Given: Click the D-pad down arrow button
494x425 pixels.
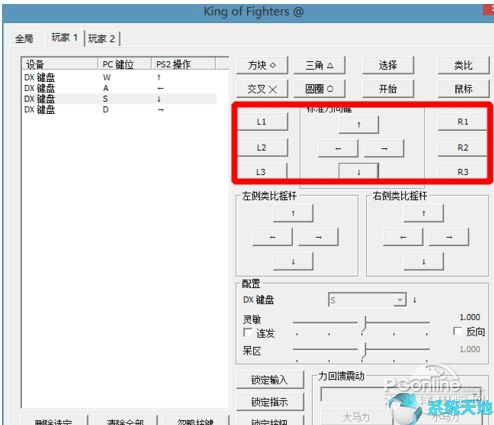Looking at the screenshot, I should tap(359, 172).
